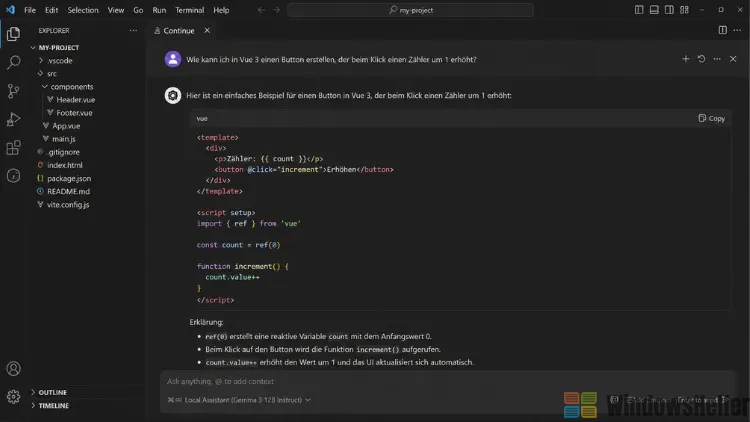Open the Selection menu

(x=83, y=10)
